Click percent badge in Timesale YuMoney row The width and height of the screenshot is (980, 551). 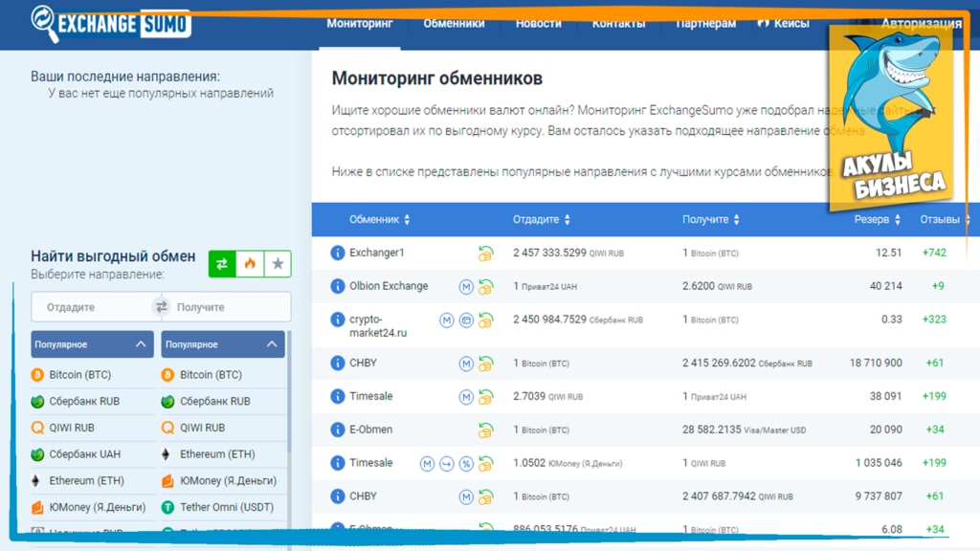(x=466, y=464)
